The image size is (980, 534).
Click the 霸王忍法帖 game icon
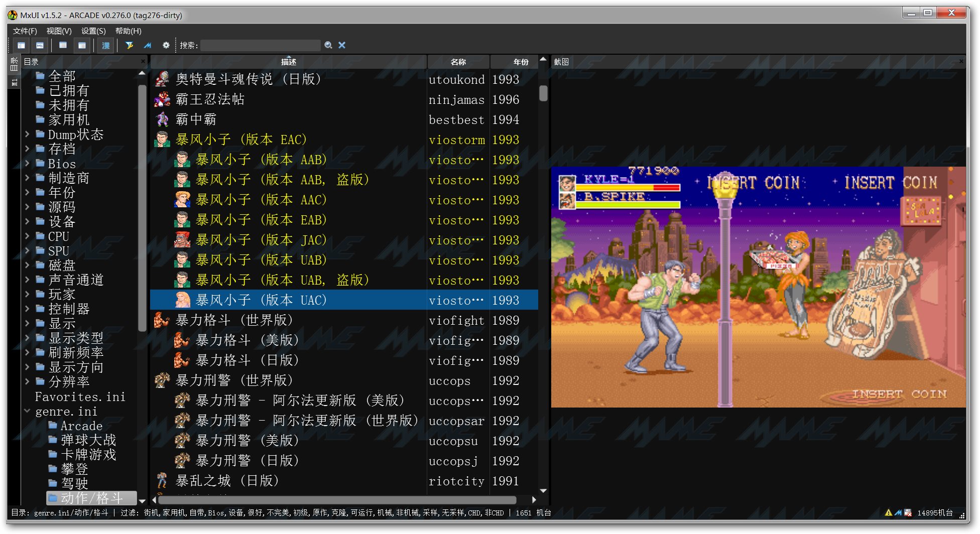click(162, 99)
